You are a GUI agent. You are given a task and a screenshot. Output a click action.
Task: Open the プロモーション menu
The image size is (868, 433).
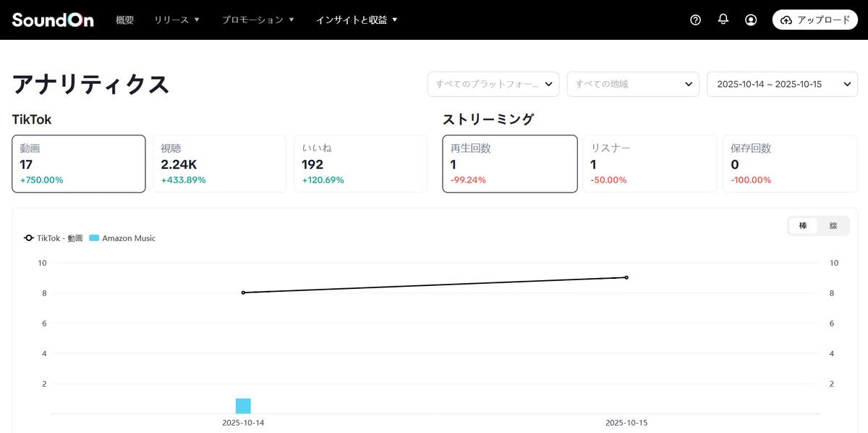258,20
